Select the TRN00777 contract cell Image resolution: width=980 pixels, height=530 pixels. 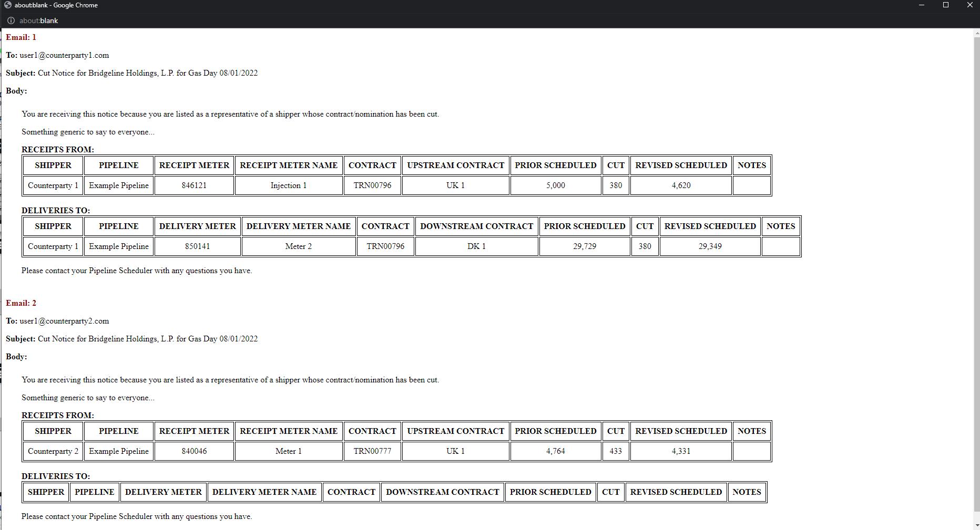pyautogui.click(x=372, y=451)
